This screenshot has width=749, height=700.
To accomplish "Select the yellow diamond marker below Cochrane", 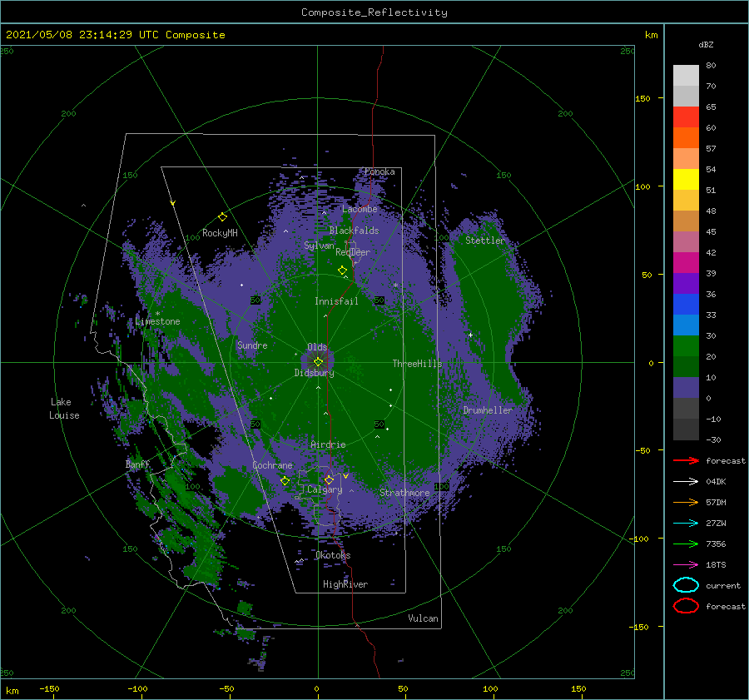I will [285, 481].
